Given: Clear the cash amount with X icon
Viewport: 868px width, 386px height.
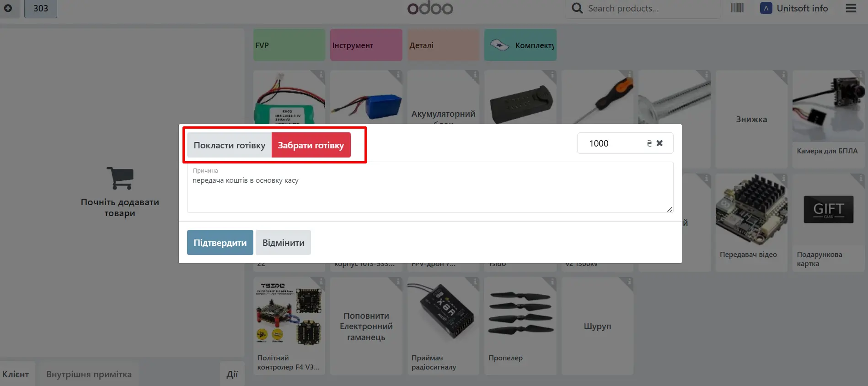Looking at the screenshot, I should click(x=659, y=143).
